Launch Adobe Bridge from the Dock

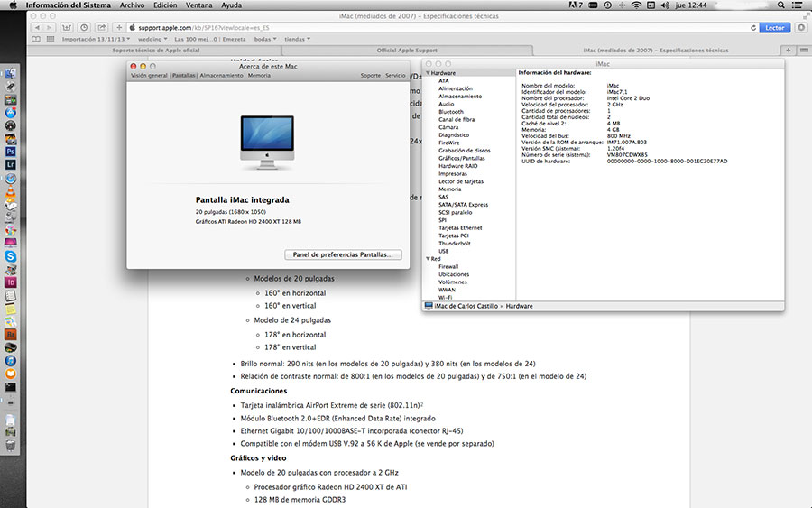[x=10, y=335]
